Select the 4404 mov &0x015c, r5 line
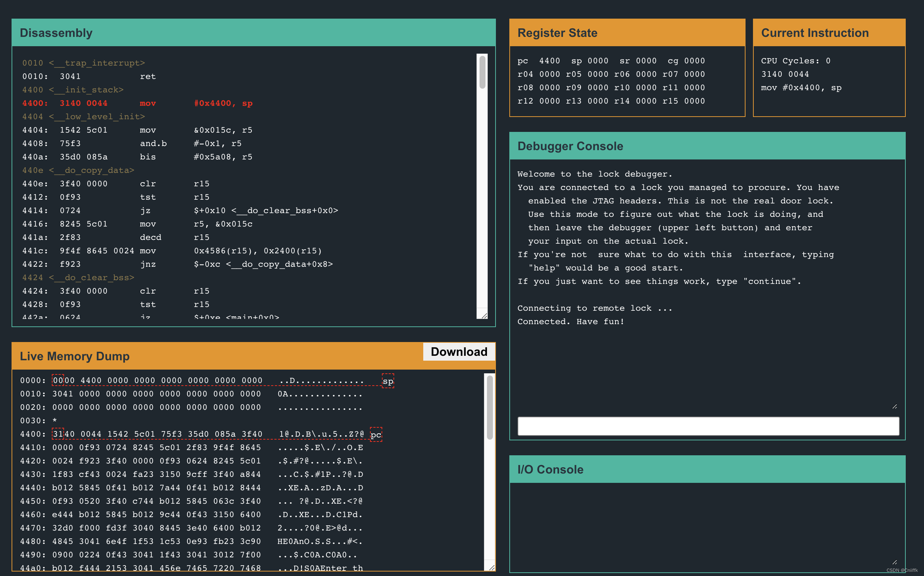 click(x=137, y=130)
